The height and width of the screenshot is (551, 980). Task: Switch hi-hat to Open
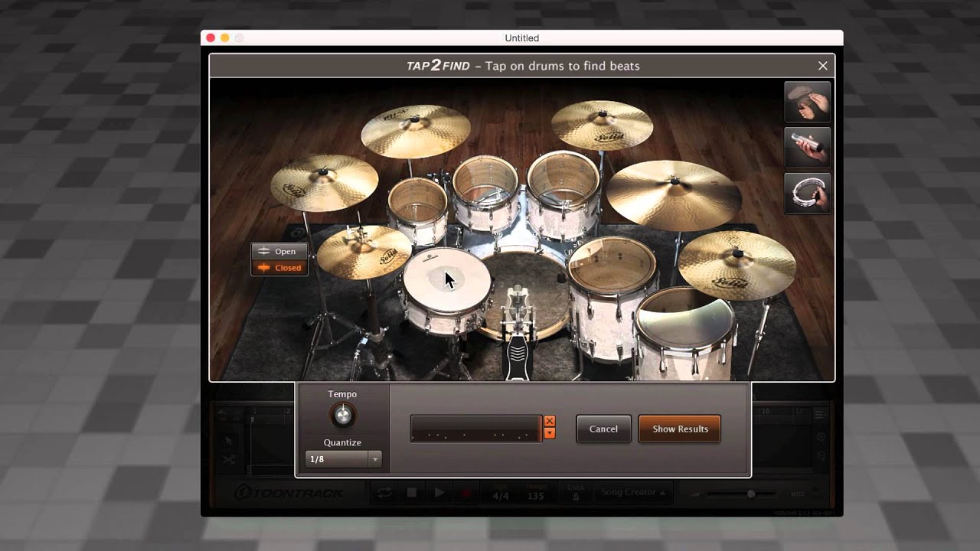pyautogui.click(x=279, y=251)
